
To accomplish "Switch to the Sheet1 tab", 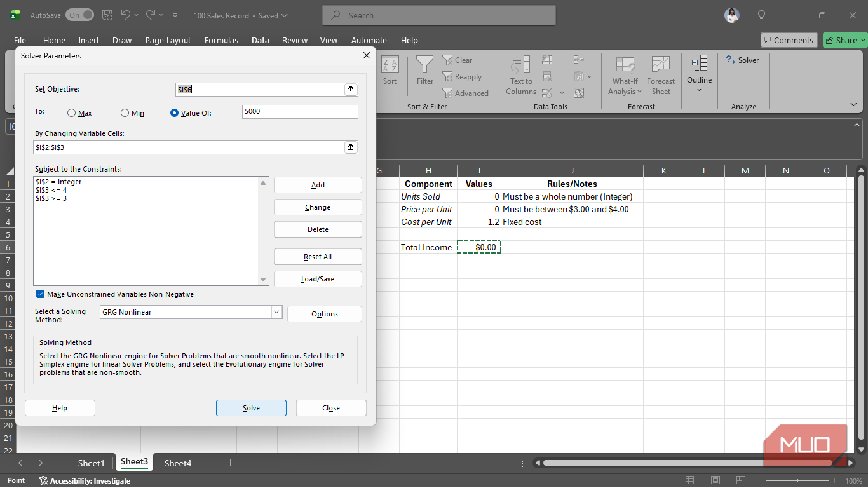I will (91, 463).
